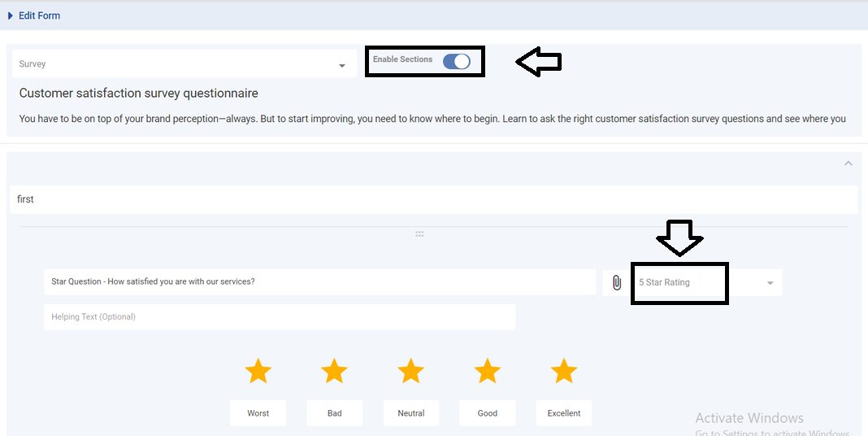Click the Good rating label
Viewport: 868px width, 436px height.
coord(488,413)
